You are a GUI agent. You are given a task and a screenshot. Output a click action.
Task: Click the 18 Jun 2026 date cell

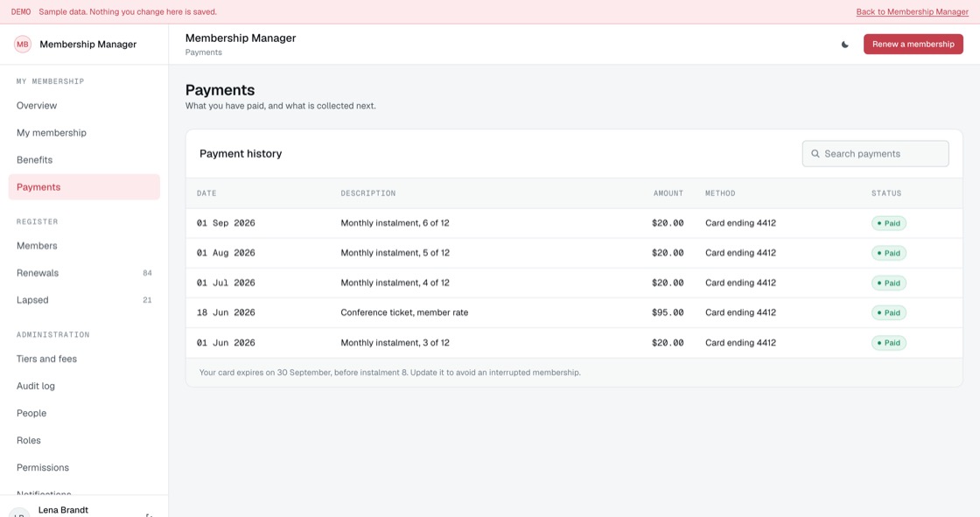[226, 312]
